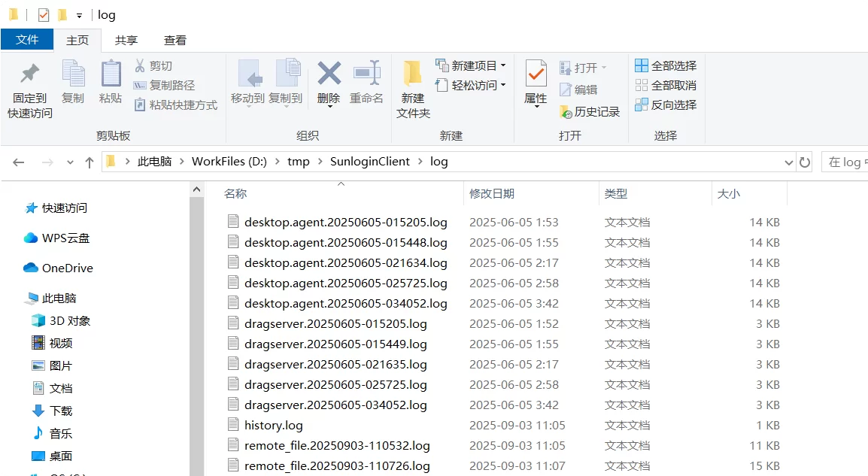Select 此电脑 in navigation pane
The image size is (868, 476).
[59, 299]
